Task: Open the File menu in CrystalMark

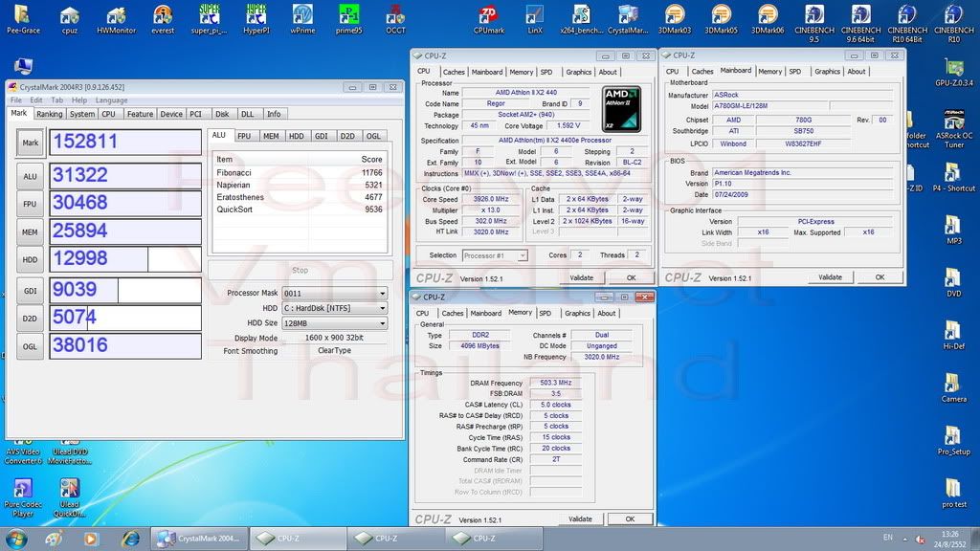Action: 15,100
